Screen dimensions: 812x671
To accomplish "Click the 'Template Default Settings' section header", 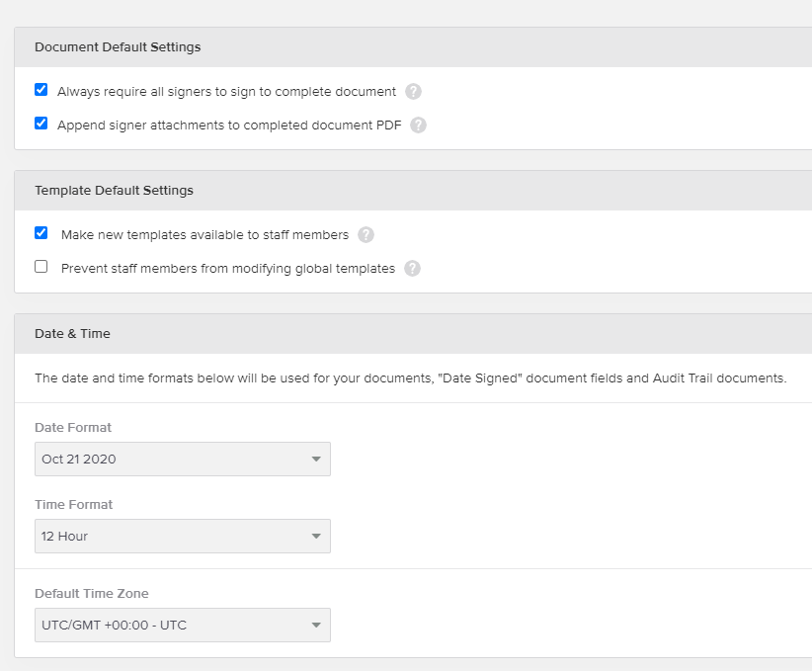I will (114, 191).
